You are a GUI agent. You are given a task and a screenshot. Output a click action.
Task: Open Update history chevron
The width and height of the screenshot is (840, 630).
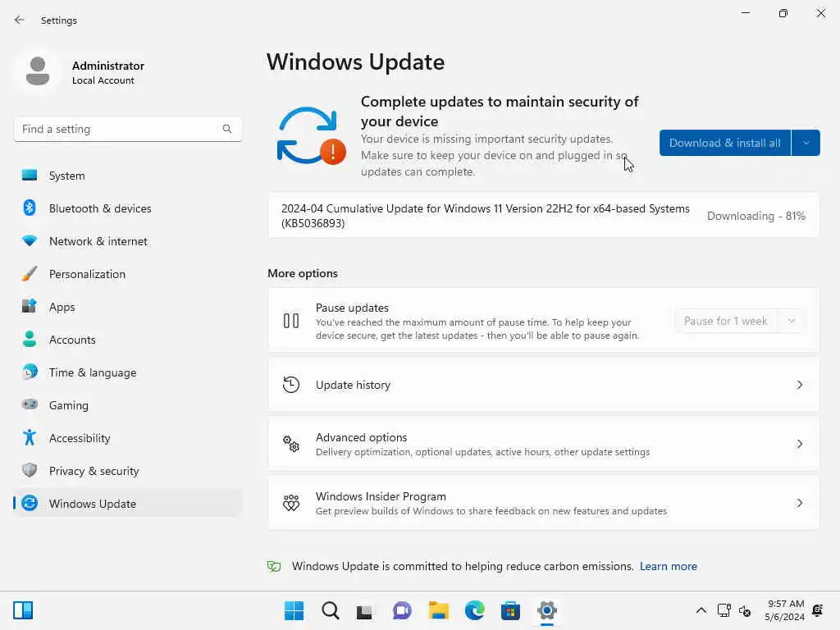click(x=799, y=385)
